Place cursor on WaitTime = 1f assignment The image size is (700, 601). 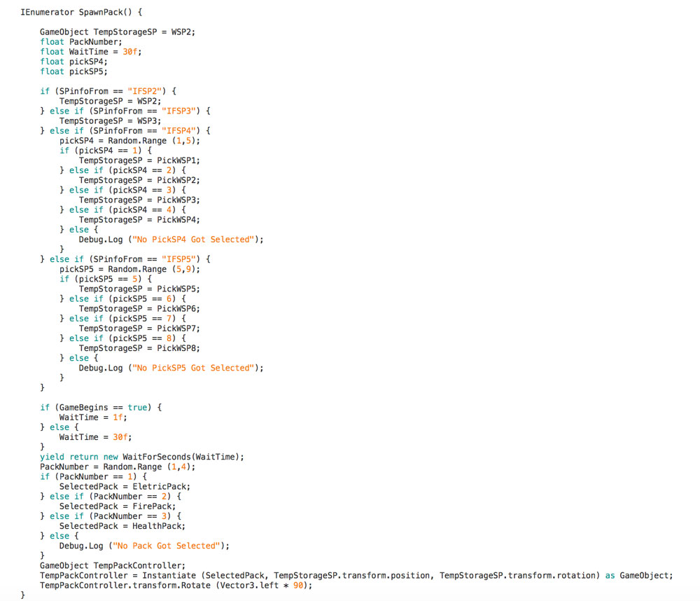(92, 417)
